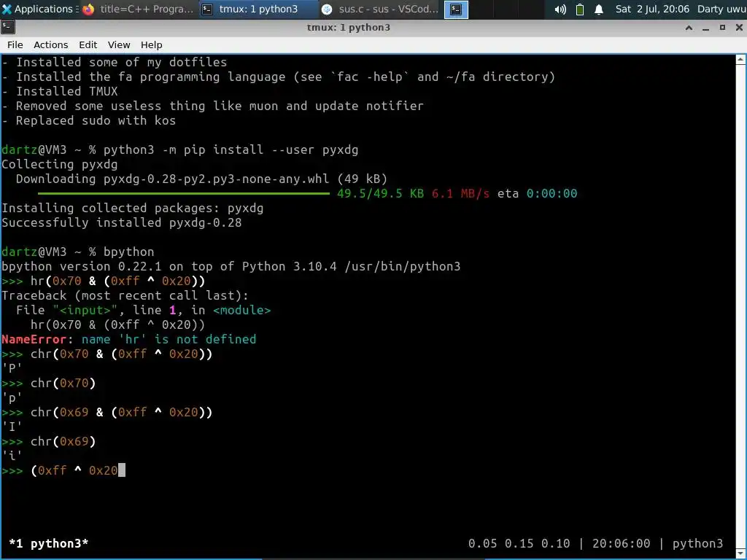Click the 'Collecting pyxdg' line
Image resolution: width=747 pixels, height=560 pixels.
coord(60,164)
